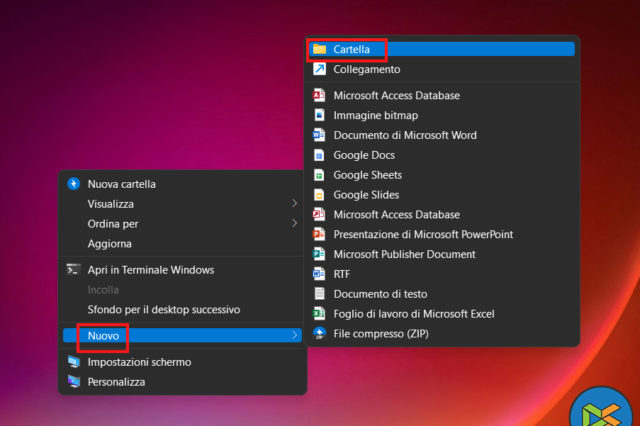Open the highlighted Nuovo menu item
Screen dimensions: 640x426
coord(182,335)
